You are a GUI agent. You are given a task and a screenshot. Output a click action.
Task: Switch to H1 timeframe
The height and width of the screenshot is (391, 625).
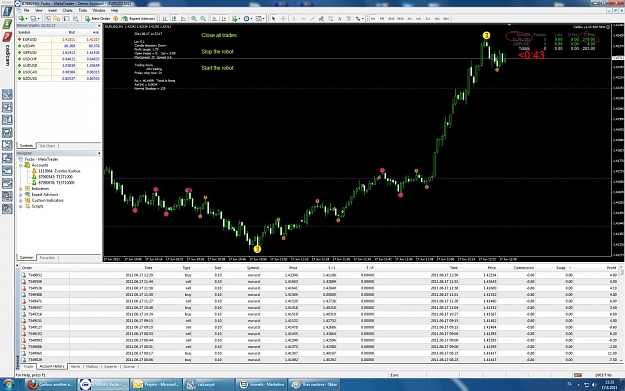click(x=410, y=18)
